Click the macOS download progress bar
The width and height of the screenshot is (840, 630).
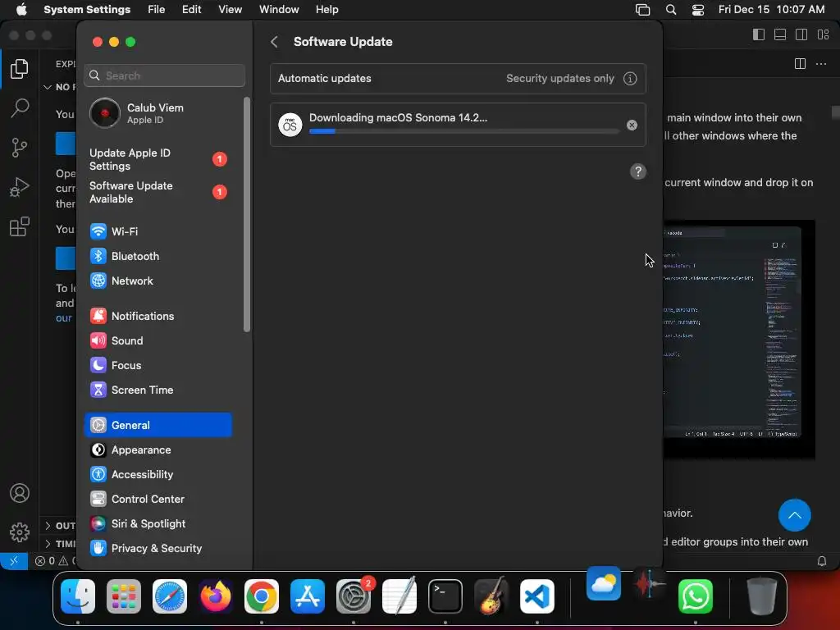click(464, 131)
